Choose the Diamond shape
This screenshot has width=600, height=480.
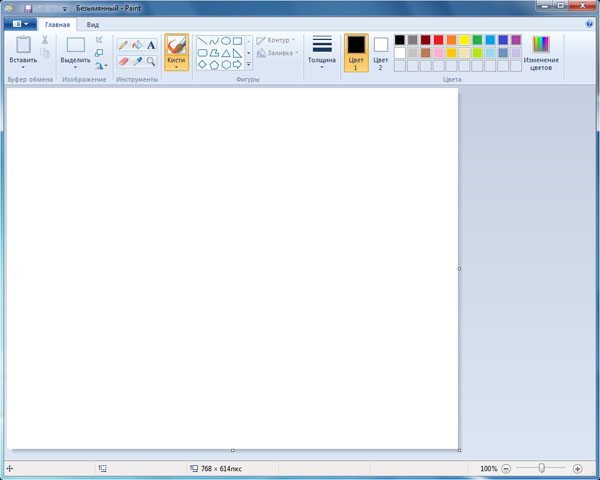(202, 64)
